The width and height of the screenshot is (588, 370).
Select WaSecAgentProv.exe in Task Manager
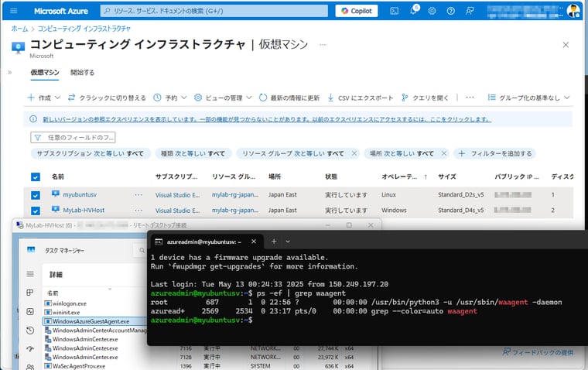[79, 366]
